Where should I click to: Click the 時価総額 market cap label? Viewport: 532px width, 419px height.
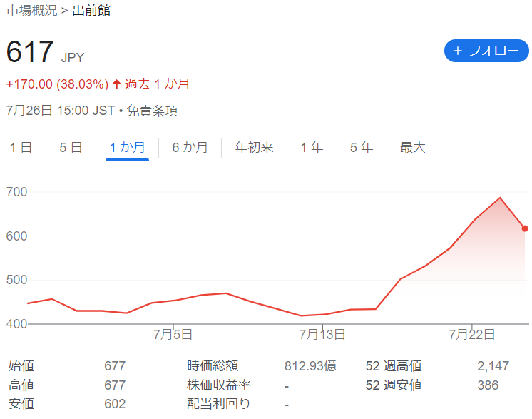point(213,366)
